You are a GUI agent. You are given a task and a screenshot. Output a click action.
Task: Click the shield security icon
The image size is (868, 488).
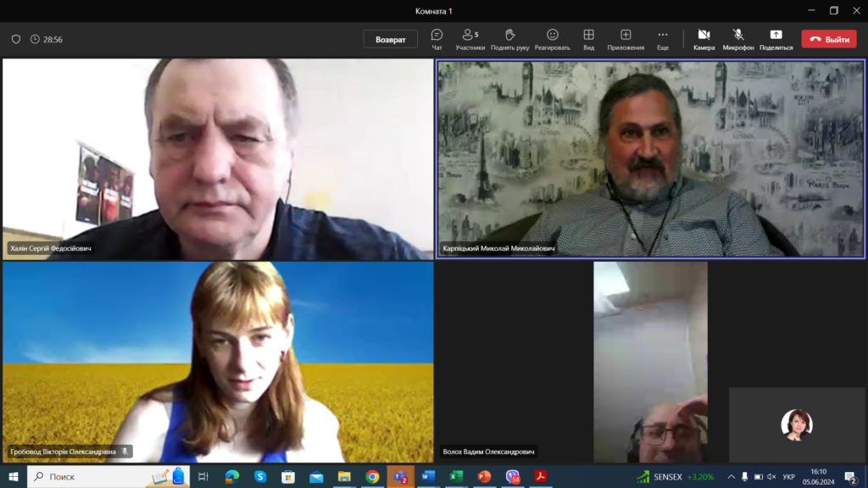(x=15, y=39)
